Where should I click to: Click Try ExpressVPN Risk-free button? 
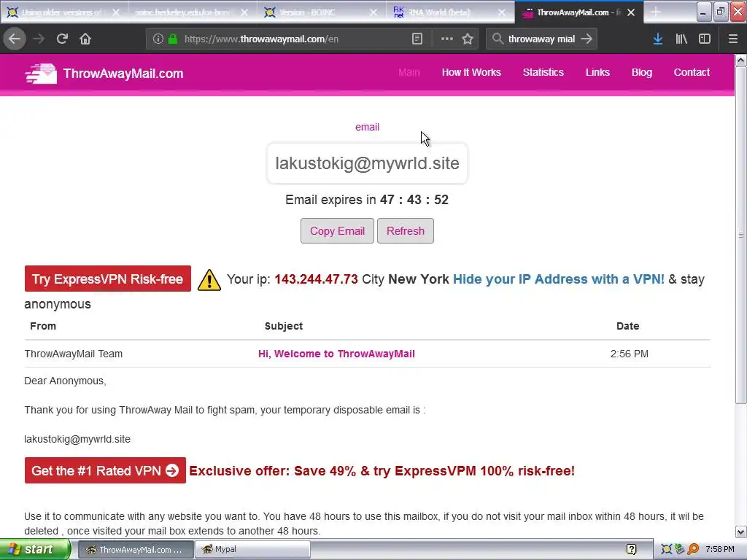coord(108,279)
